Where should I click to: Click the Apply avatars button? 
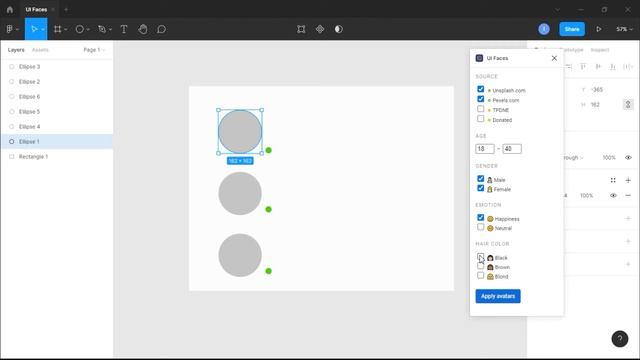tap(498, 296)
